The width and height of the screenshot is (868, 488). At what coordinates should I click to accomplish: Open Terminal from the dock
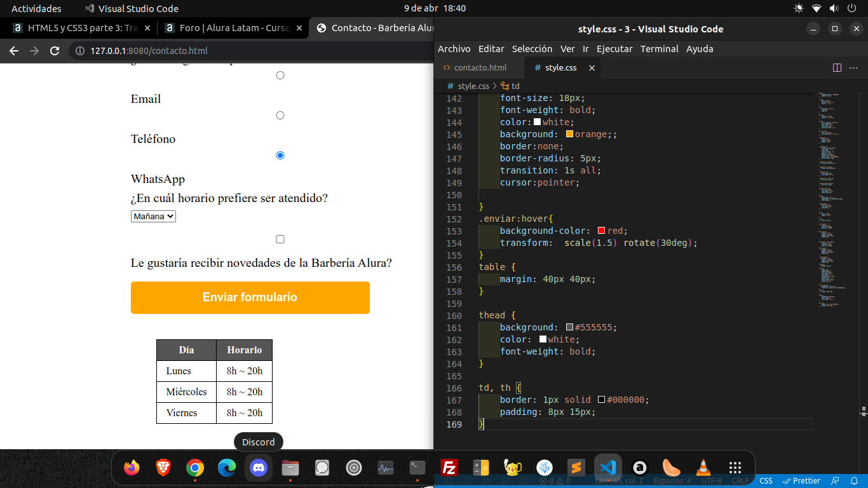click(x=417, y=468)
